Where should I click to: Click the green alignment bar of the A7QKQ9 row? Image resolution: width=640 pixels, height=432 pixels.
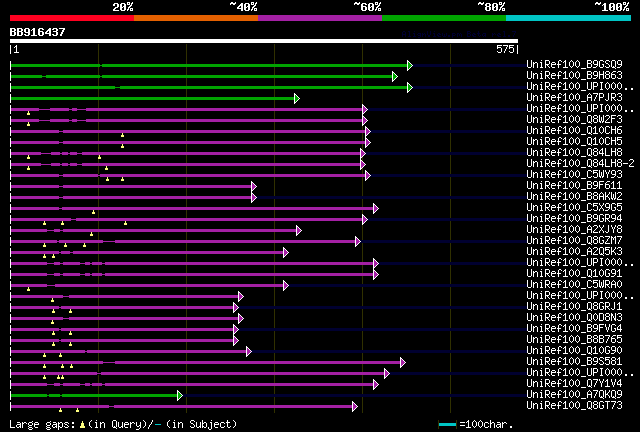[x=94, y=395]
